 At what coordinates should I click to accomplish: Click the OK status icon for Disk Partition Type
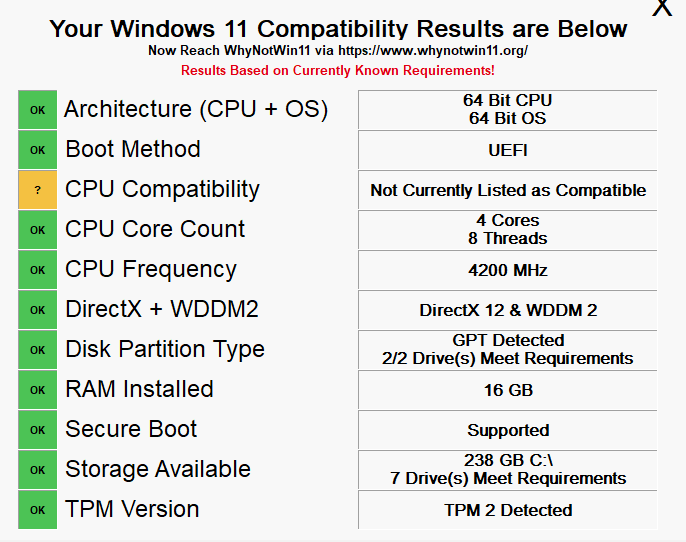[x=38, y=350]
